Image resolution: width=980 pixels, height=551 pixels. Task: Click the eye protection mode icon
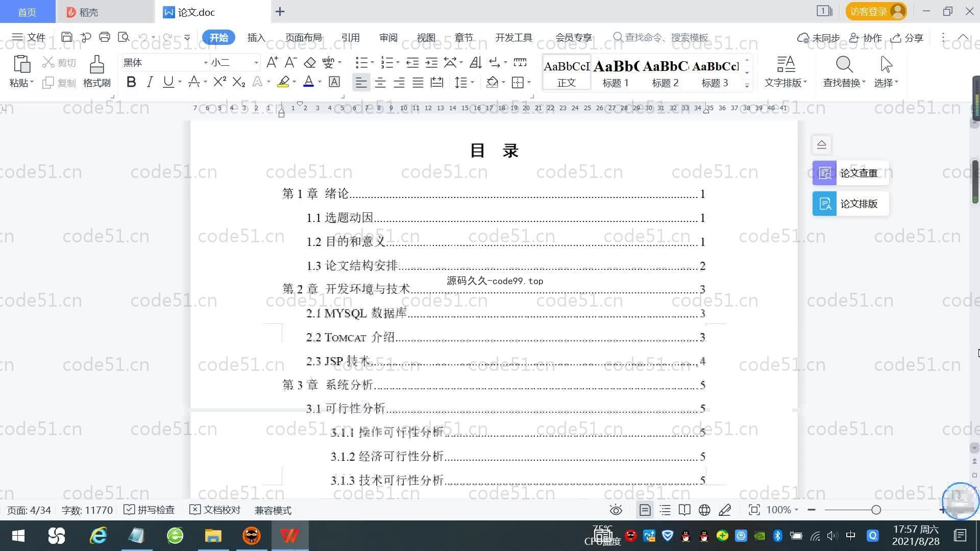click(616, 510)
